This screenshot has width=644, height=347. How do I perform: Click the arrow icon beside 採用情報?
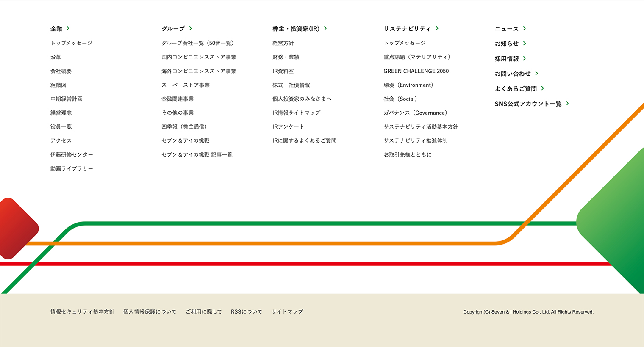(x=525, y=58)
